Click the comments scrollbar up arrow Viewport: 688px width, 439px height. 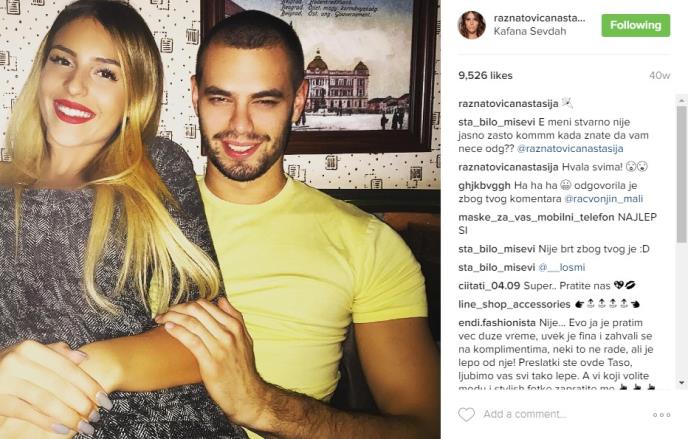point(681,100)
